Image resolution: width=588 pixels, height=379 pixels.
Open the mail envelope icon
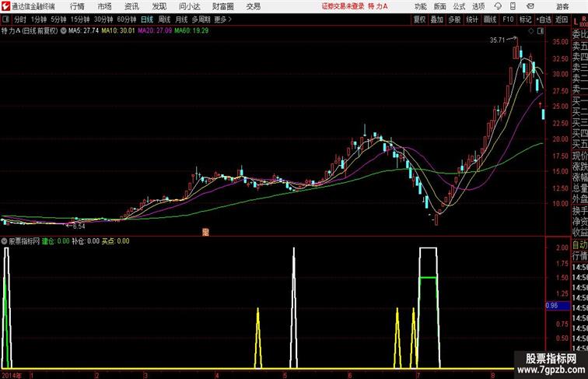click(x=530, y=6)
